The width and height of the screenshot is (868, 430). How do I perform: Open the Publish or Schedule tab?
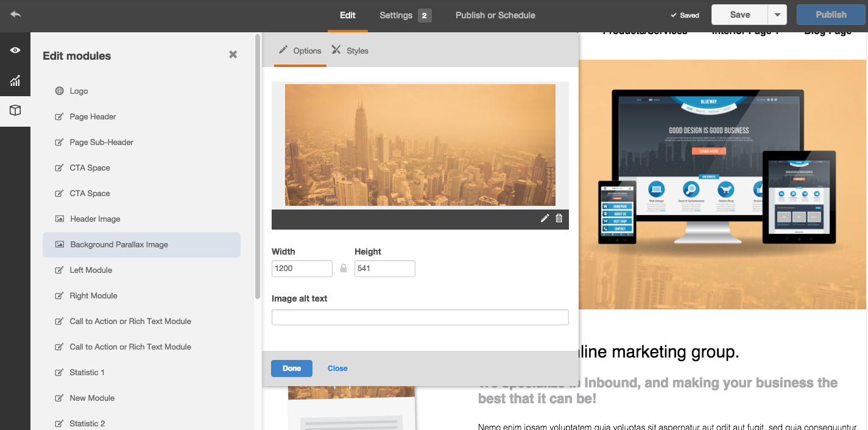(x=495, y=15)
